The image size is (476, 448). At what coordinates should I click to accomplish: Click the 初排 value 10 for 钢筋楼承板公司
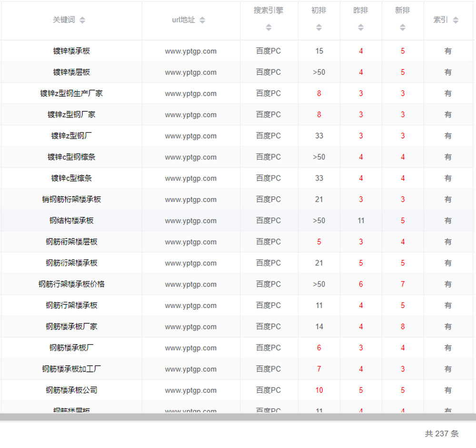point(319,390)
